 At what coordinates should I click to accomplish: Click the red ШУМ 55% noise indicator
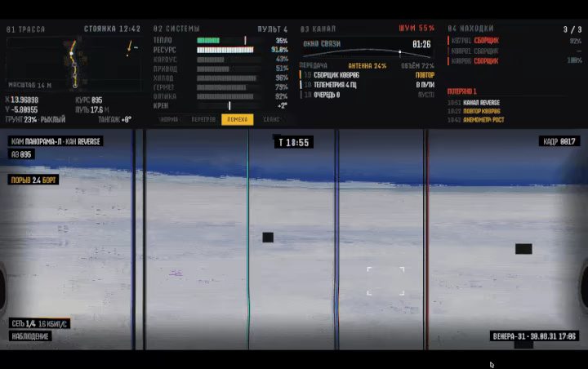point(416,28)
